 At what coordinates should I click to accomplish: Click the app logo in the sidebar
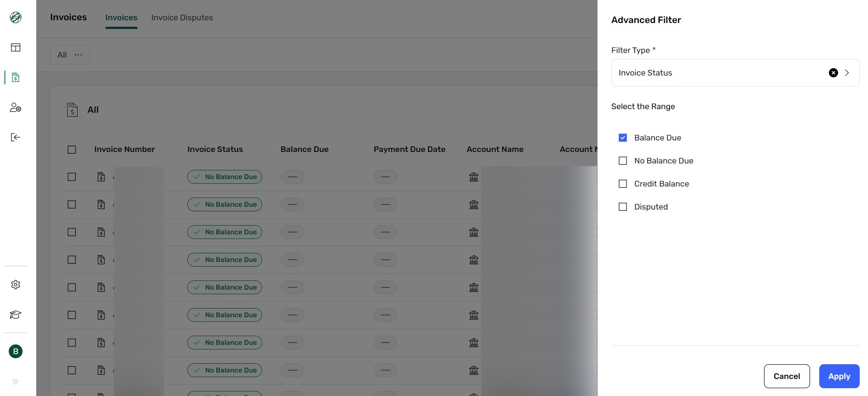(x=16, y=17)
